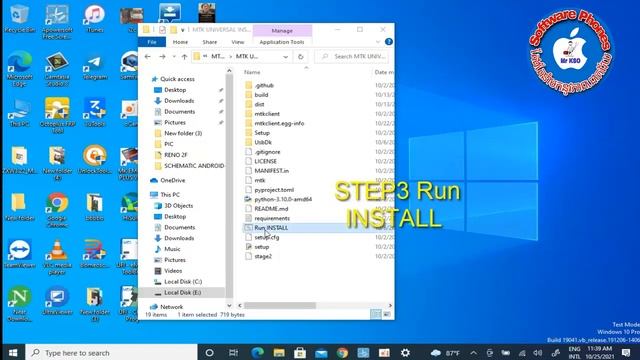The image size is (640, 360).
Task: Open the notification center icon
Action: click(x=626, y=353)
